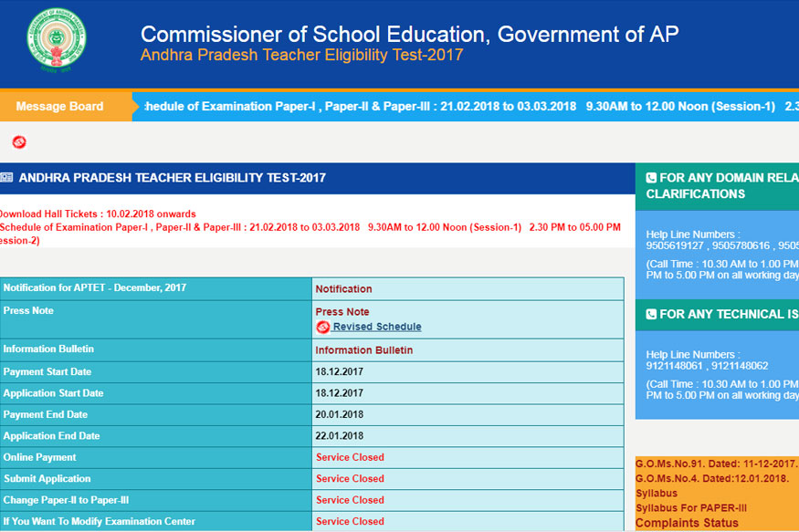Open G.O.Ms.No.4 dated 12.01.2018 link
This screenshot has height=532, width=799.
click(712, 478)
